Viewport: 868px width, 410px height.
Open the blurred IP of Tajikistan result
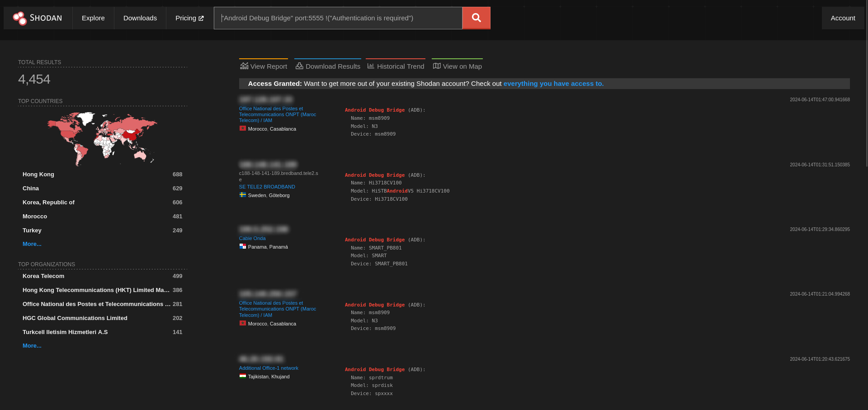261,359
